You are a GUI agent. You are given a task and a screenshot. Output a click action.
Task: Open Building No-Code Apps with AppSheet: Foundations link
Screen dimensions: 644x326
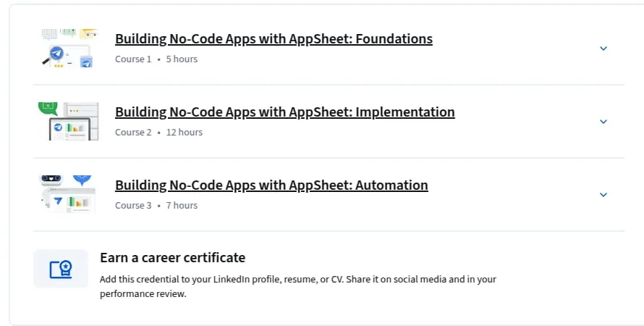click(274, 38)
